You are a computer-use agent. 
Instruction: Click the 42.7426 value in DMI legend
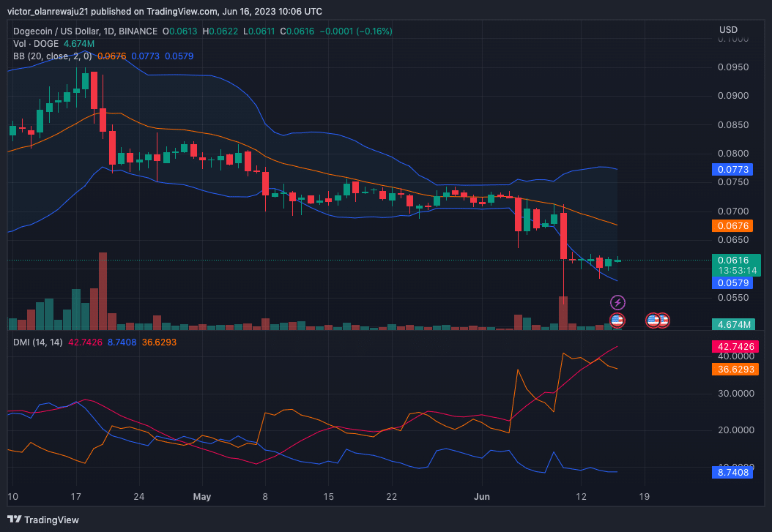coord(85,342)
